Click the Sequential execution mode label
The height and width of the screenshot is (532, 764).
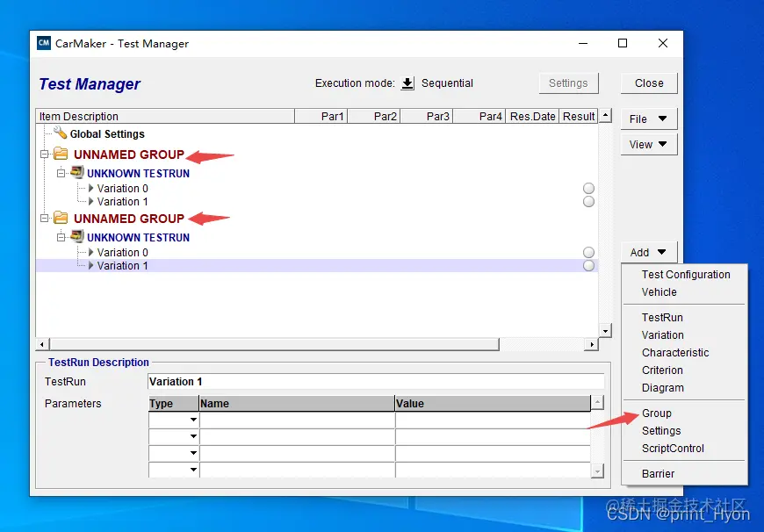(447, 83)
